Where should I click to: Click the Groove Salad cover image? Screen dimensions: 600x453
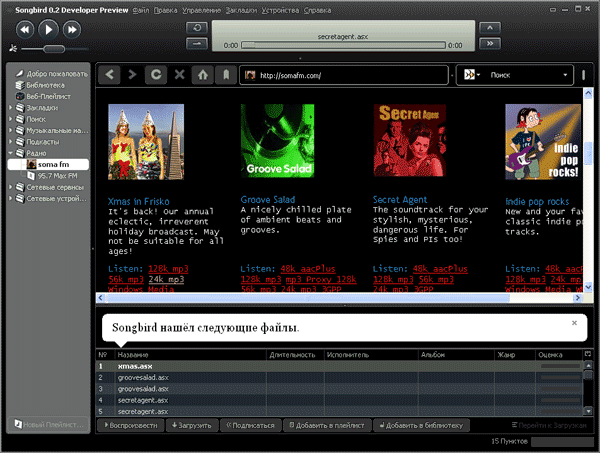tap(277, 140)
